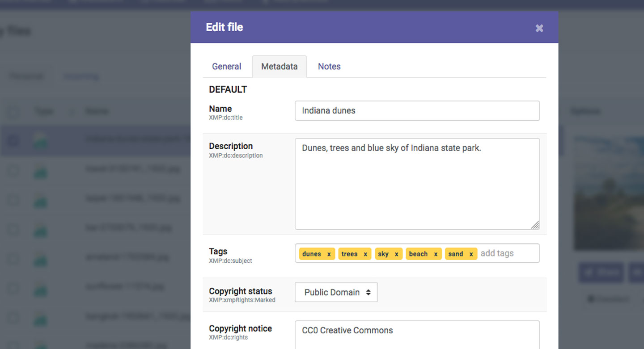Open the Copyright status dropdown
The height and width of the screenshot is (349, 644).
tap(336, 292)
